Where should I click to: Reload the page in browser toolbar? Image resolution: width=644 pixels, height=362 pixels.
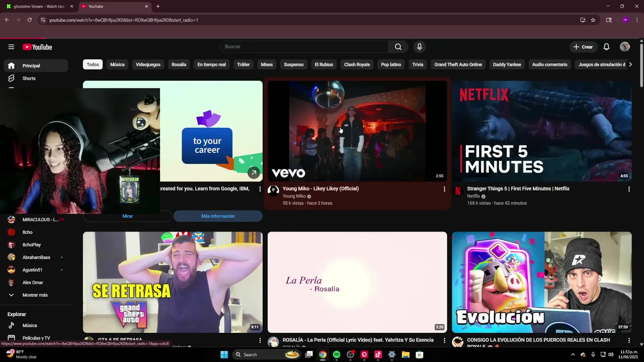click(x=30, y=20)
